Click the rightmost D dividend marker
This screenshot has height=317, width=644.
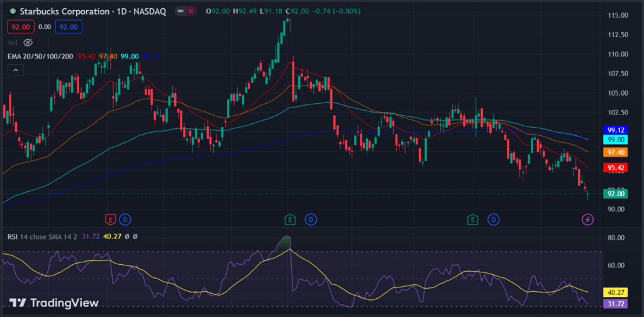point(493,220)
